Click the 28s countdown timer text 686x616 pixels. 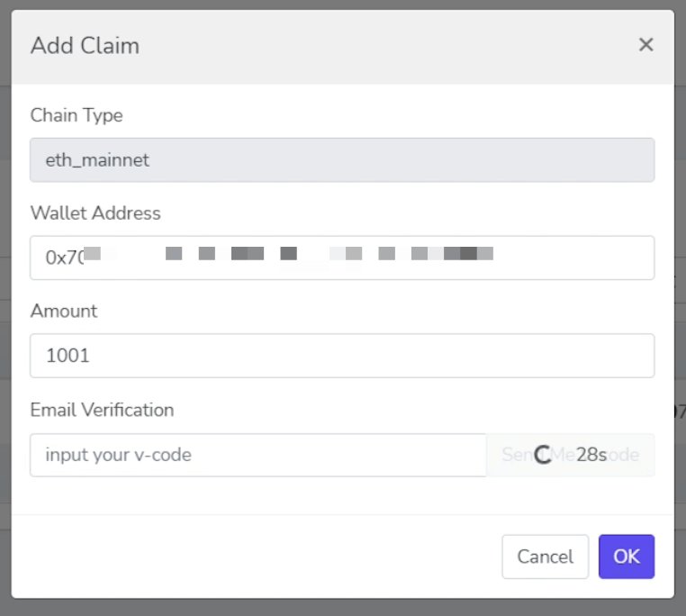(x=591, y=455)
